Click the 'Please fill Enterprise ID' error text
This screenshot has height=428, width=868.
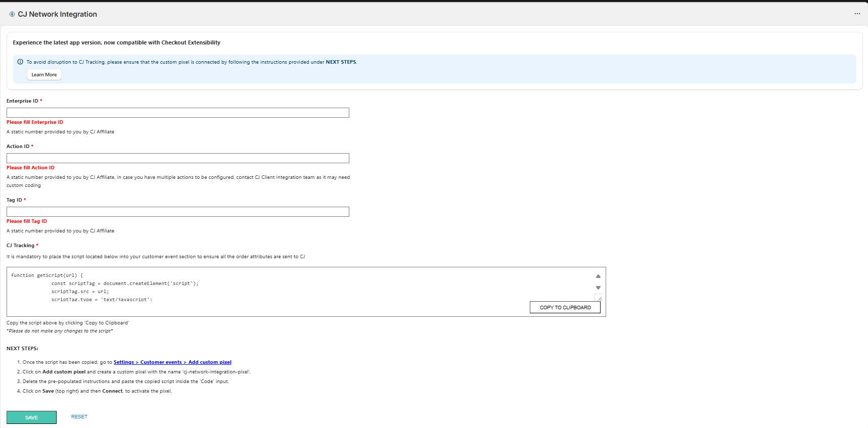pos(35,122)
